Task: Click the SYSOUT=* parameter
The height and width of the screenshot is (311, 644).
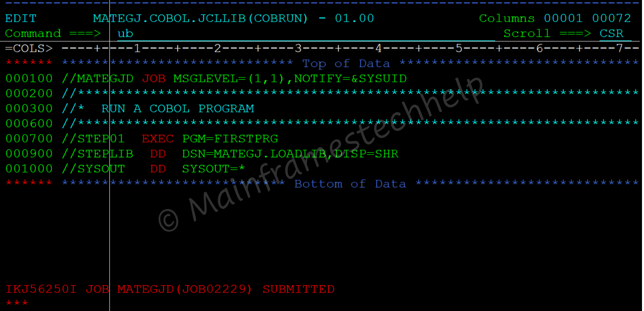Action: [213, 169]
